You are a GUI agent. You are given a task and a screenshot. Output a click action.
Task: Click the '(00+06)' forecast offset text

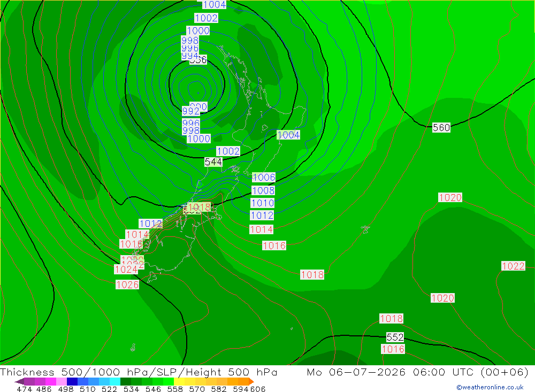click(x=505, y=372)
